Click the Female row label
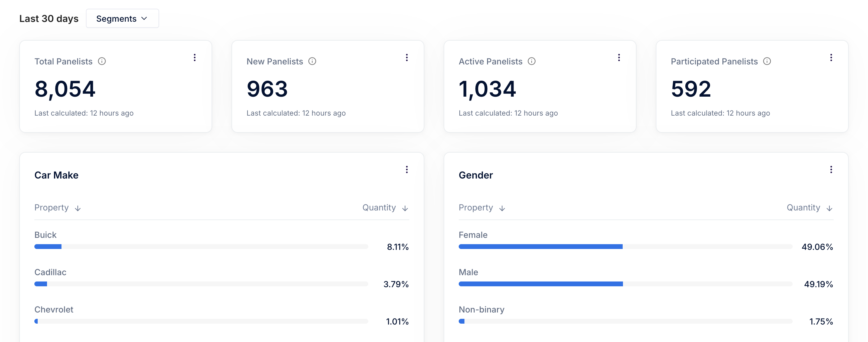The width and height of the screenshot is (868, 342). pos(473,235)
